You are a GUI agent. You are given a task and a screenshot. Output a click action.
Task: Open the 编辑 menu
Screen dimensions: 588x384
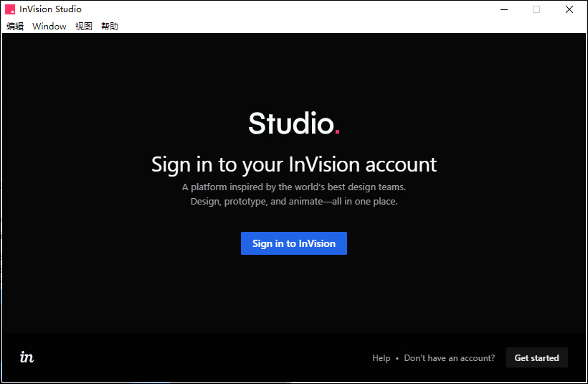click(15, 27)
